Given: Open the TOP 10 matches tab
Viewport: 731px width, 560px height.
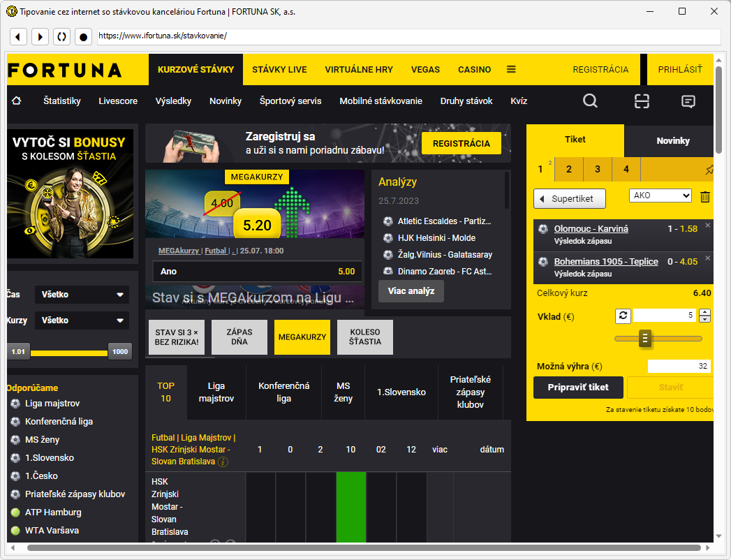Looking at the screenshot, I should pyautogui.click(x=166, y=392).
